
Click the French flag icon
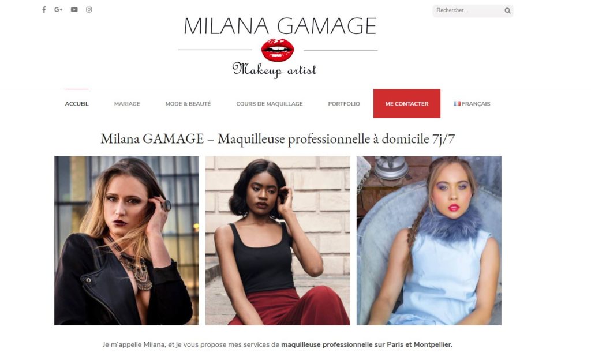tap(457, 104)
